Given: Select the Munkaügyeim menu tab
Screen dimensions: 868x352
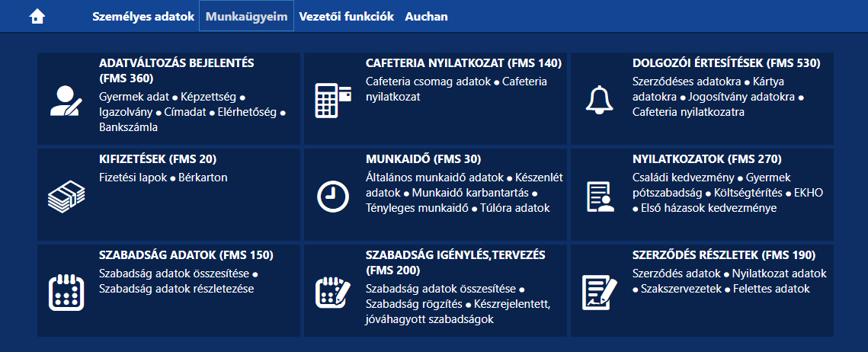Looking at the screenshot, I should [246, 16].
